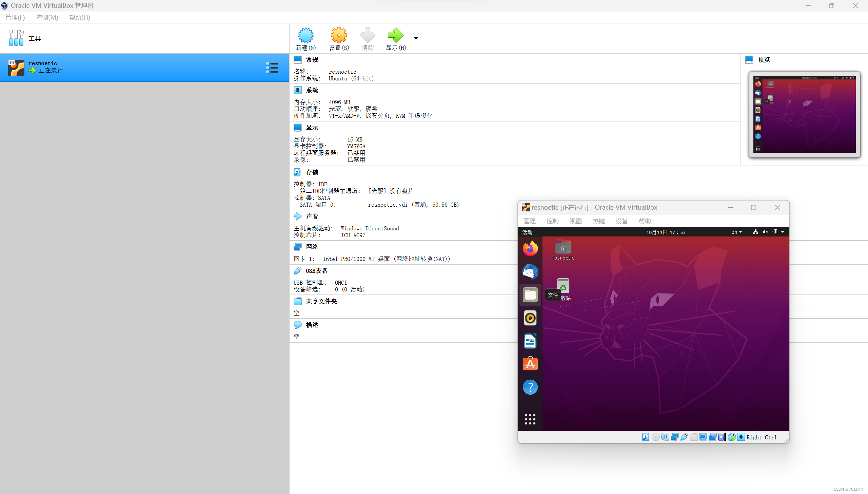Open the Ubuntu system status menu arrow
Screen dimensions: 868x494
[x=783, y=232]
